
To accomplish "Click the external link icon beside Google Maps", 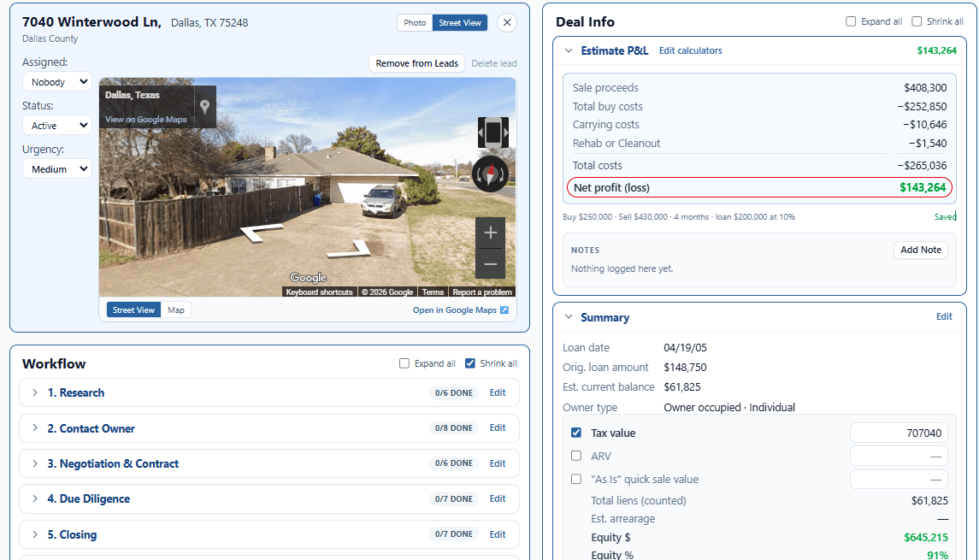I will click(504, 310).
